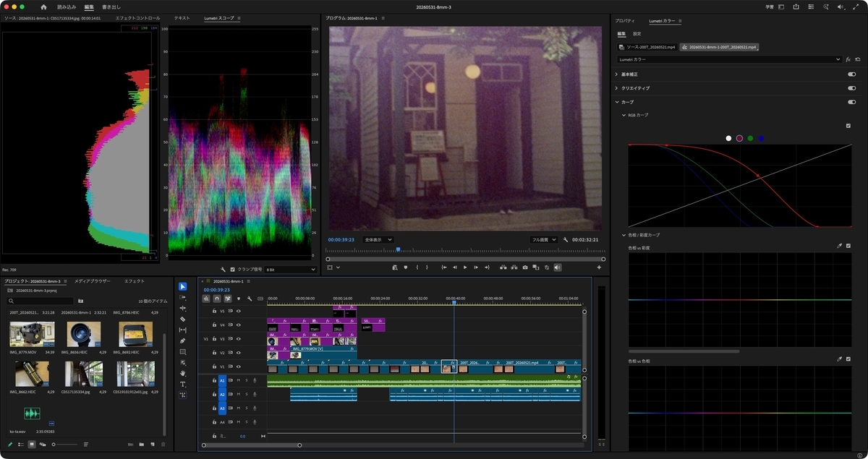Pick hue vs hue eyedropper
Screen dimensions: 868x459
pyautogui.click(x=839, y=359)
